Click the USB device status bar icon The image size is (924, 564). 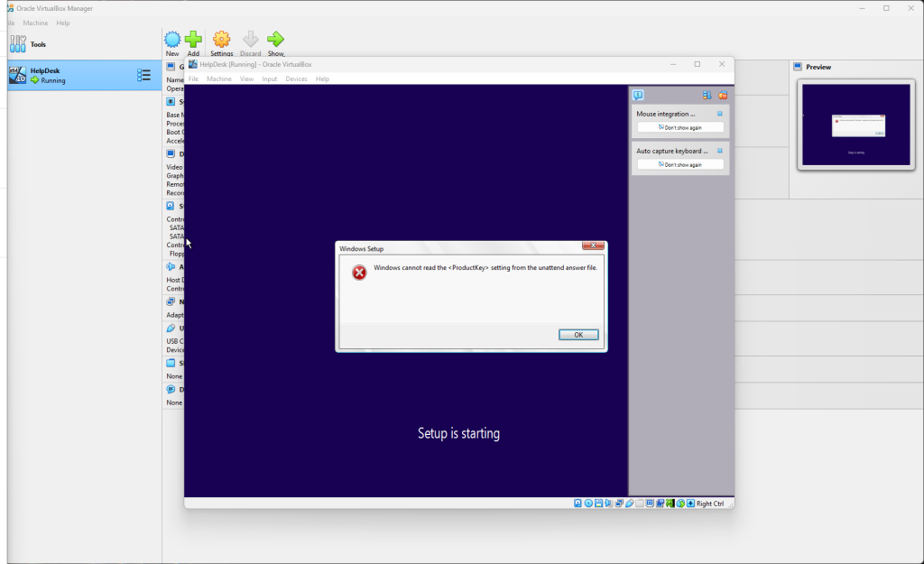[630, 504]
